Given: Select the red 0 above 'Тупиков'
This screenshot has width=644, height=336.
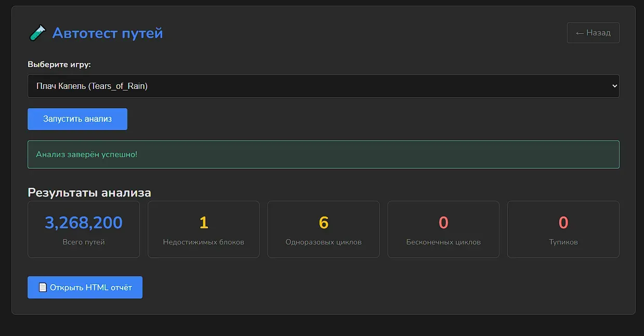Looking at the screenshot, I should (x=563, y=223).
